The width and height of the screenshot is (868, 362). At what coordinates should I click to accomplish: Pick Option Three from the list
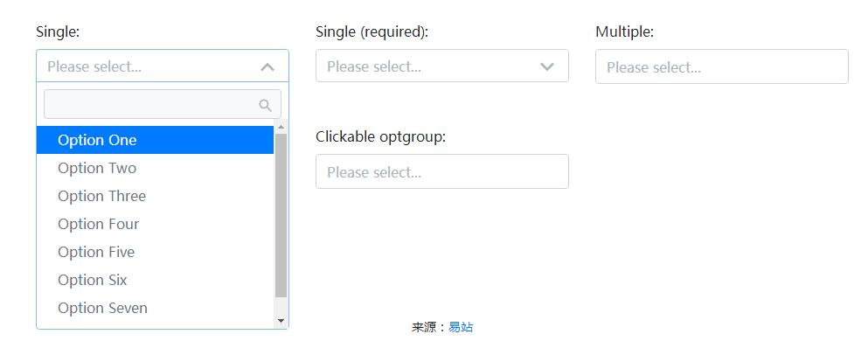[101, 196]
